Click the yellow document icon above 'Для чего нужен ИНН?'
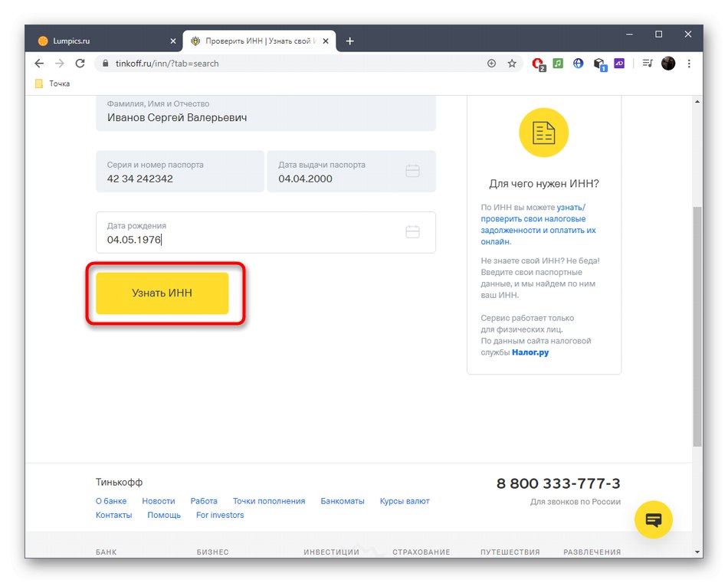This screenshot has width=728, height=583. coord(545,133)
